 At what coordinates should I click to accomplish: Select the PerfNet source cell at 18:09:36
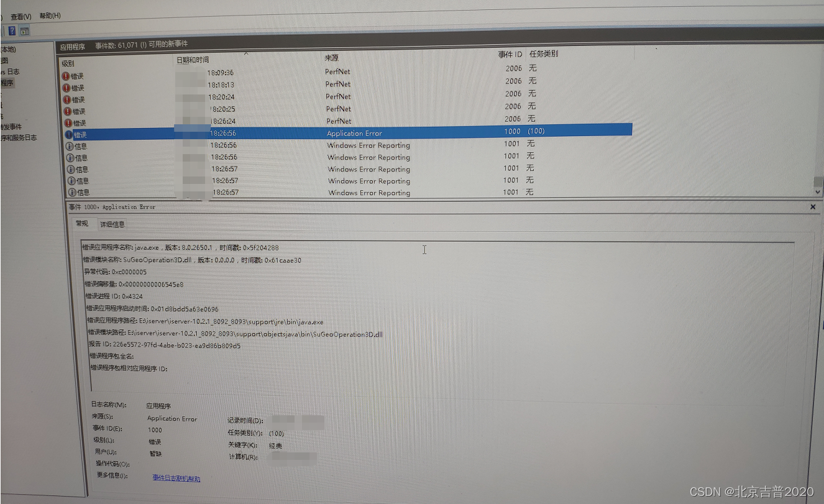click(337, 71)
